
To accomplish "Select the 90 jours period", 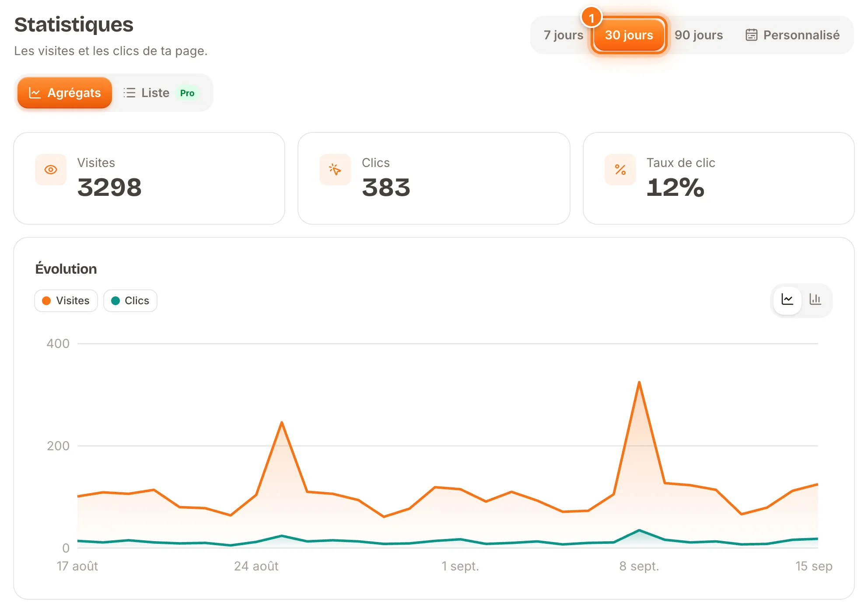I will [x=699, y=35].
